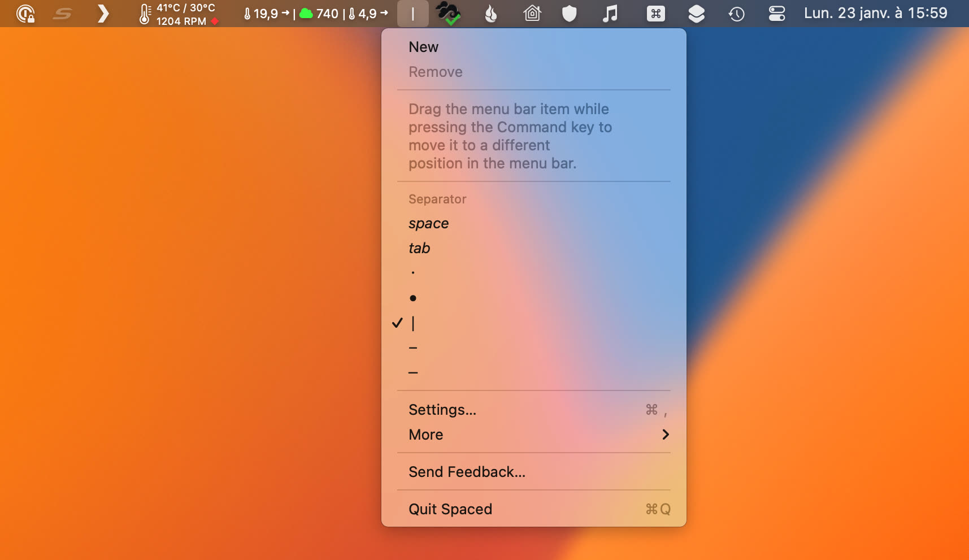Click the Drag the menu bar item hint text
This screenshot has height=560, width=969.
(x=510, y=136)
